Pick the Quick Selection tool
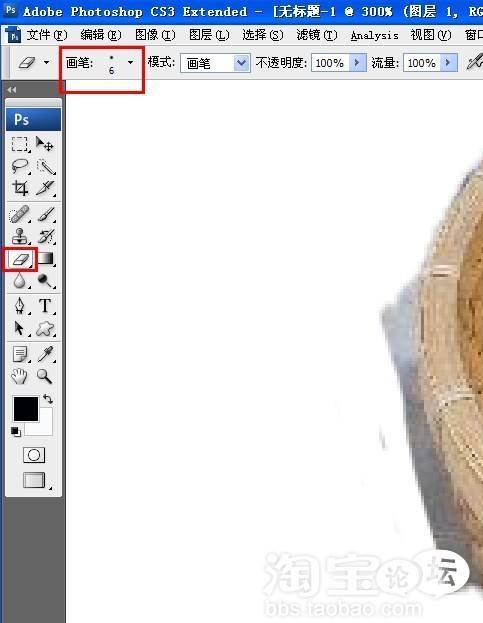483x623 pixels. click(x=45, y=166)
